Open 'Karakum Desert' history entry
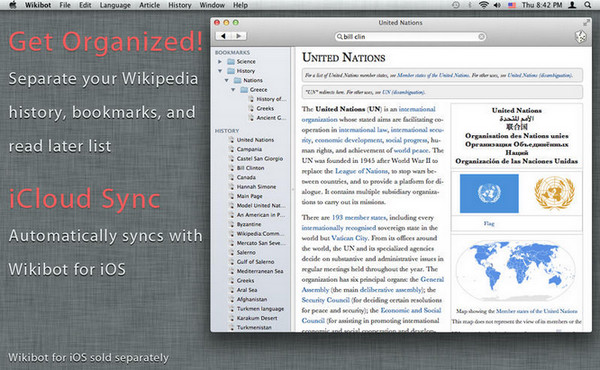Image resolution: width=600 pixels, height=370 pixels. coord(257,318)
